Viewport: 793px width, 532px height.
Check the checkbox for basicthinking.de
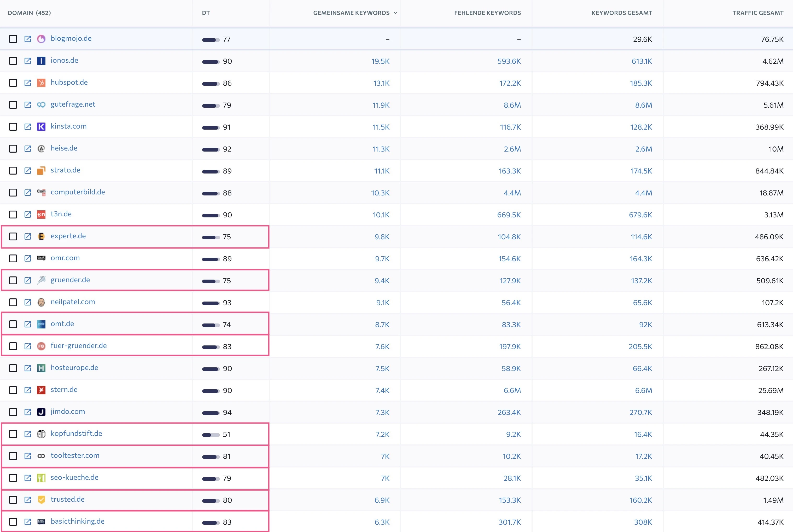click(x=13, y=522)
